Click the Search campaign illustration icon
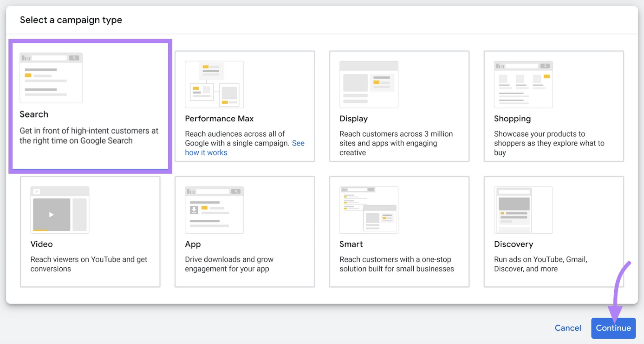Screen dimensions: 644x344 pyautogui.click(x=51, y=78)
